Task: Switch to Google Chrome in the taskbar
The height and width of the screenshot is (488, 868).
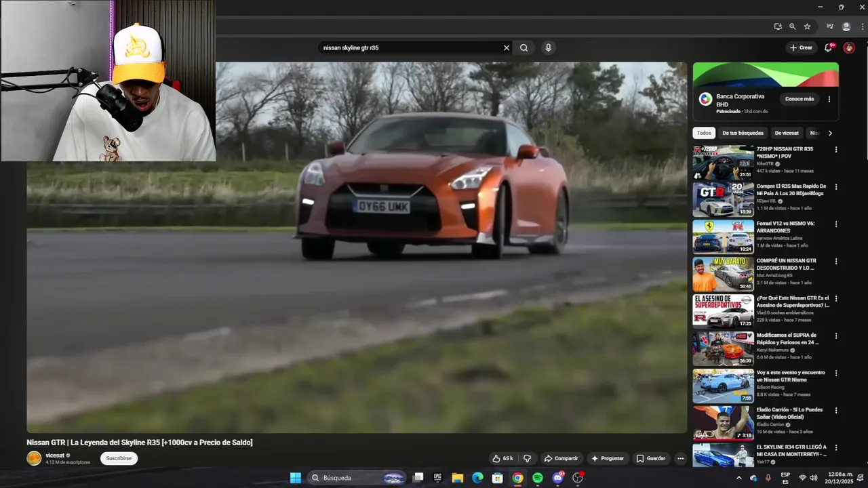Action: [x=517, y=478]
